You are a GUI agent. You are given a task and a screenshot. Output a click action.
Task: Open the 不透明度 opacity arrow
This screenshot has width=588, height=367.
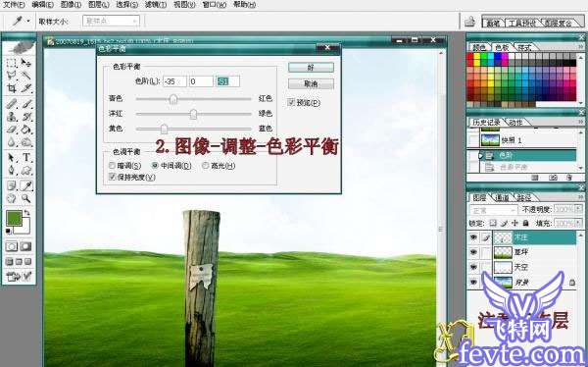pos(579,209)
